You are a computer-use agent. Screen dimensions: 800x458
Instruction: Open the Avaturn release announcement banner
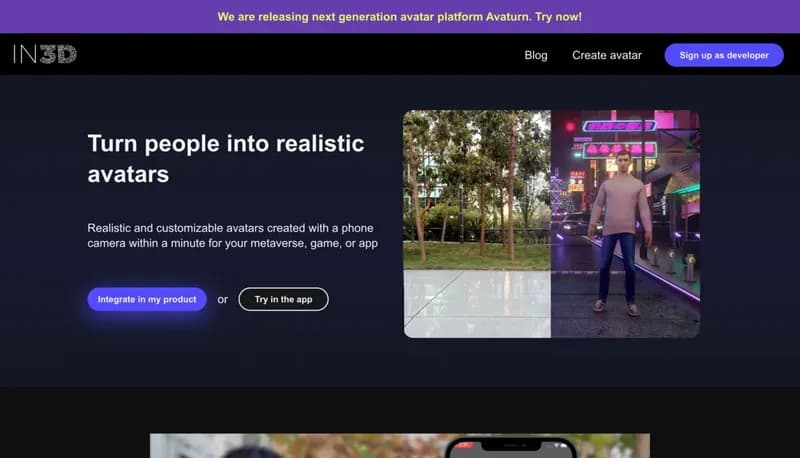pyautogui.click(x=399, y=17)
